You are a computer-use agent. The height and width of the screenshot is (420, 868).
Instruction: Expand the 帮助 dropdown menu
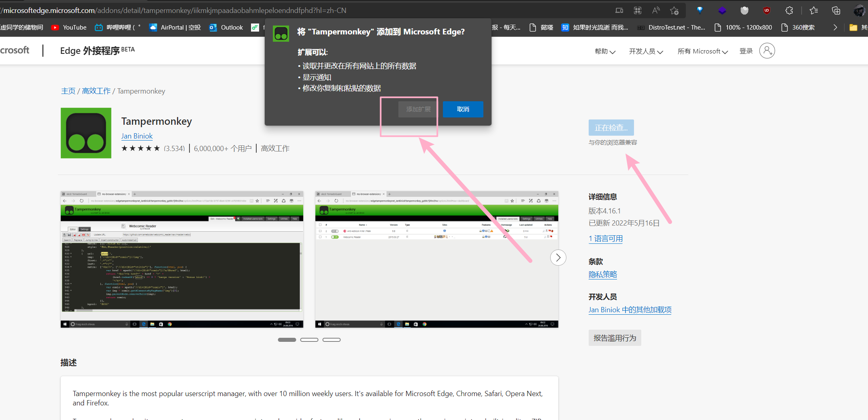coord(605,51)
